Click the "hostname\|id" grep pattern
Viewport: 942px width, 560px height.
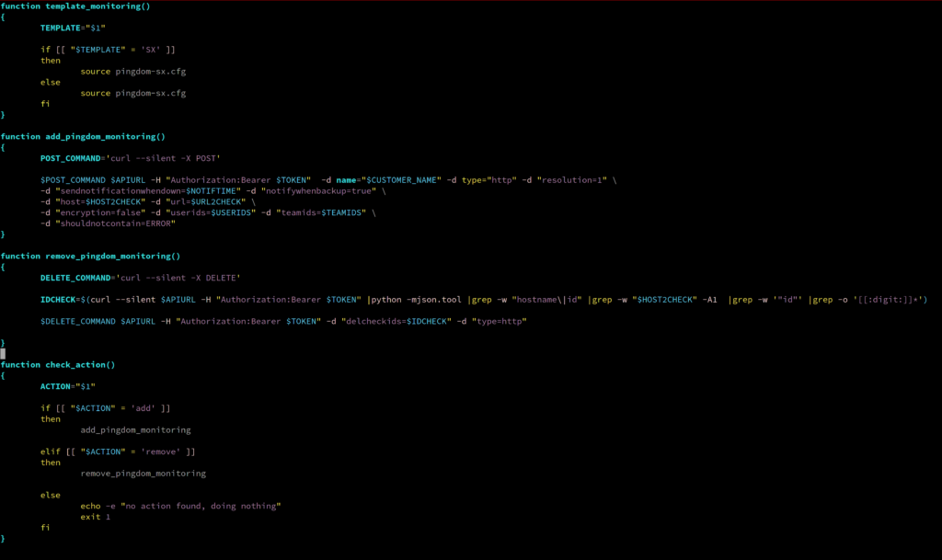pos(546,300)
